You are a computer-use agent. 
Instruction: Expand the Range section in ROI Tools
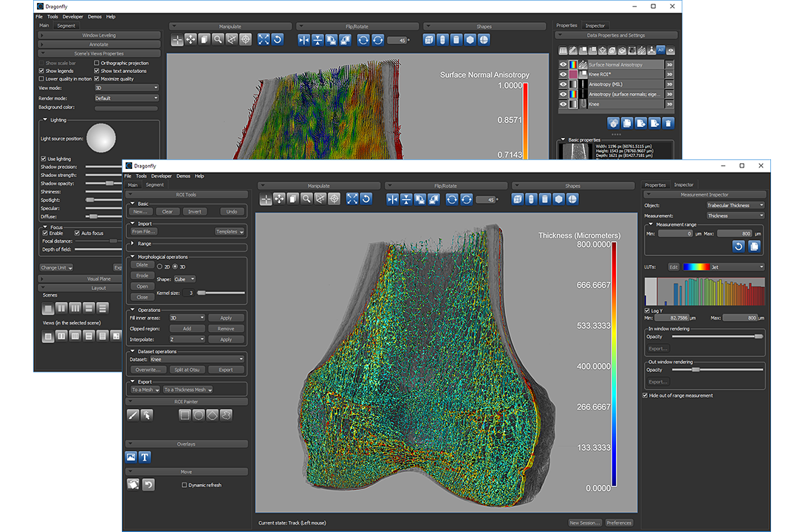click(133, 243)
